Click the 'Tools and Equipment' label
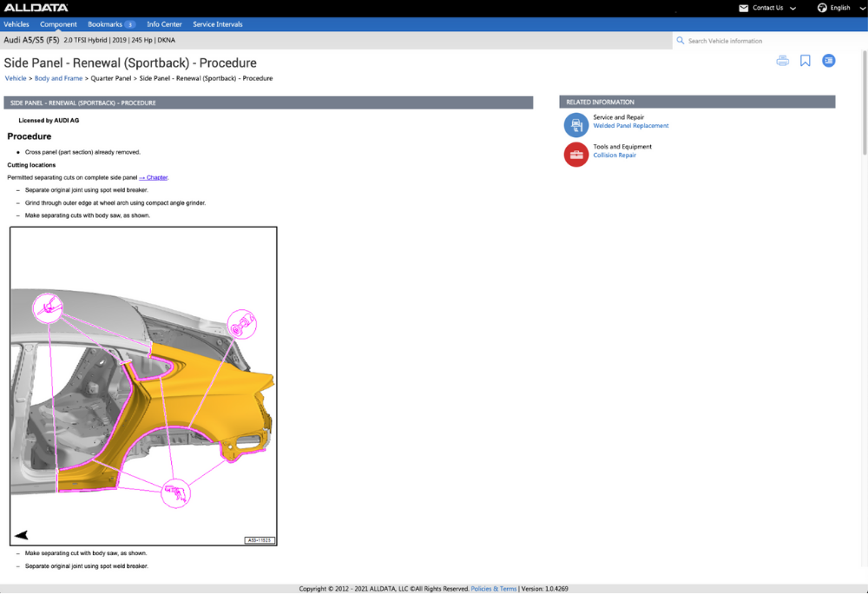Viewport: 868px width, 608px height. click(x=622, y=147)
